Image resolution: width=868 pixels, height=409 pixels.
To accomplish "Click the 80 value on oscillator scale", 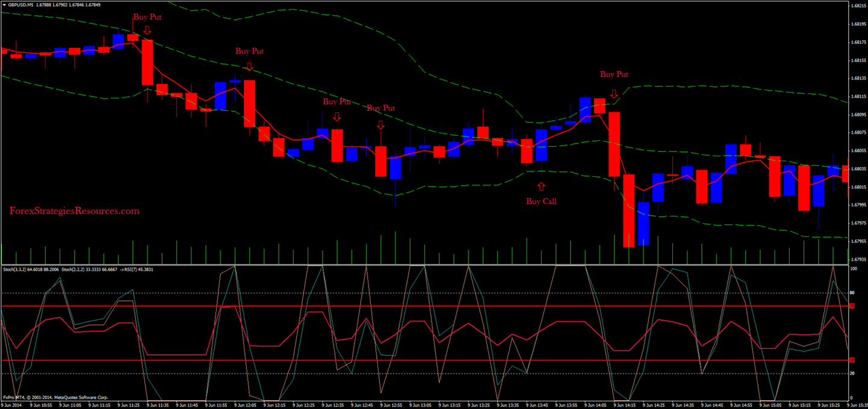I will coord(851,293).
